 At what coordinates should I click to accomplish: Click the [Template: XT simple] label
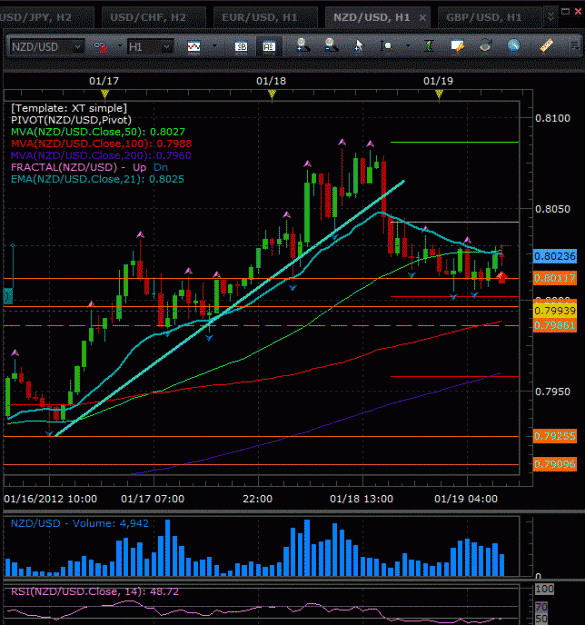click(x=69, y=108)
